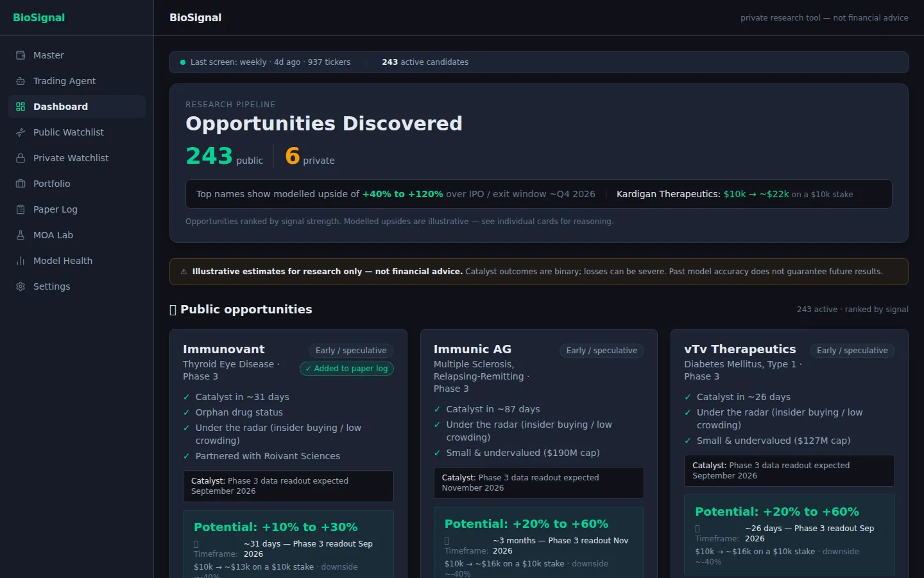Click private research tool disclaimer in header
The image size is (924, 578).
pos(825,18)
